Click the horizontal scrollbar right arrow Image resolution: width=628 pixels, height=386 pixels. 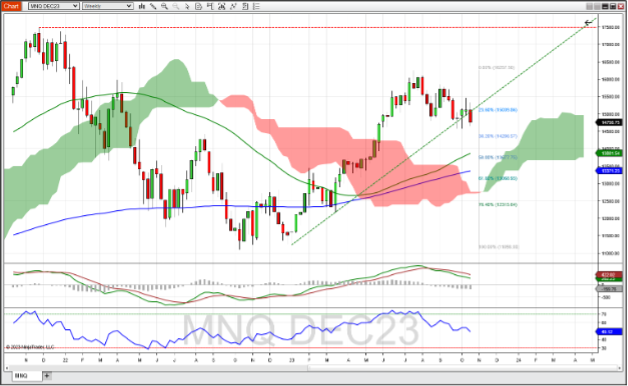pos(621,367)
